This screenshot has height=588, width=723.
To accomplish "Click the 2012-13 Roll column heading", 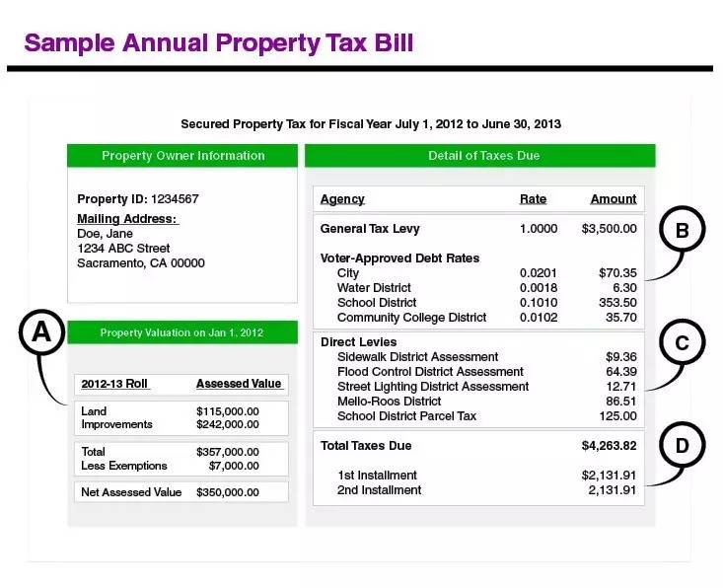I will [x=114, y=384].
